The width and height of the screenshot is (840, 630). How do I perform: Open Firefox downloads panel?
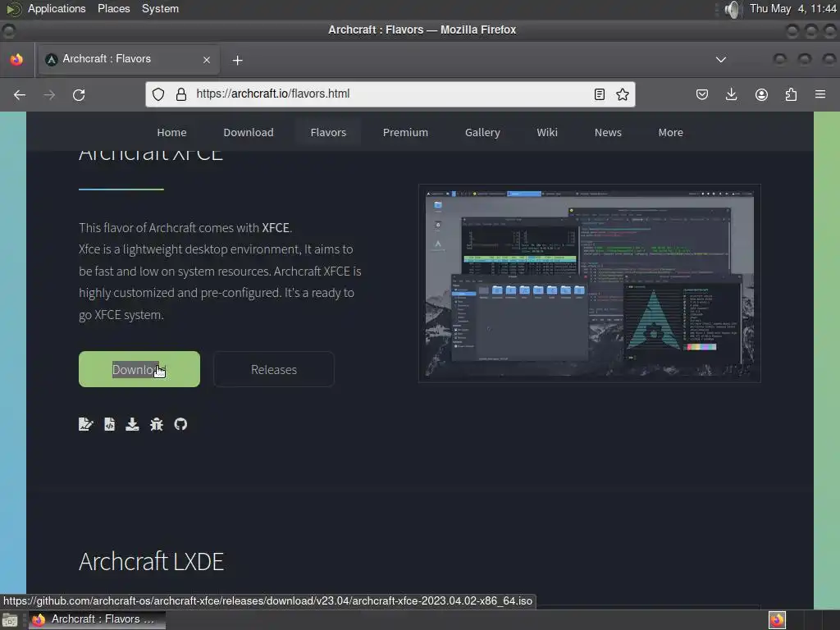[x=731, y=95]
